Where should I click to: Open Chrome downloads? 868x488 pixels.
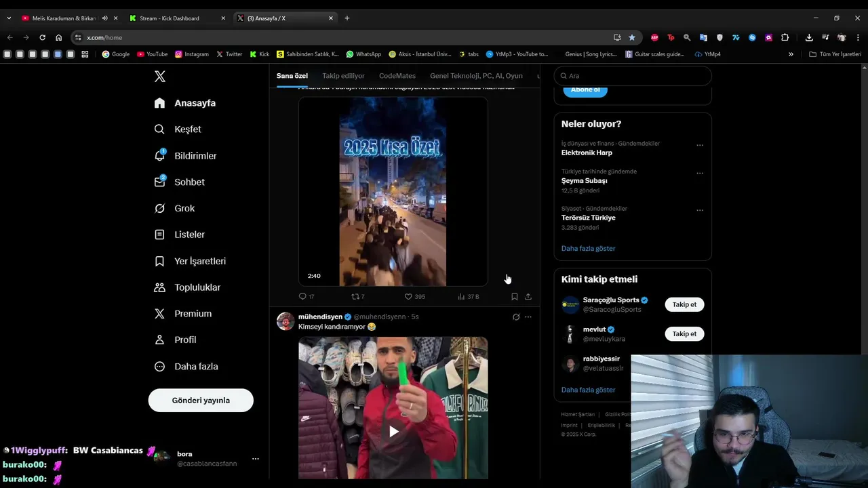click(x=809, y=37)
